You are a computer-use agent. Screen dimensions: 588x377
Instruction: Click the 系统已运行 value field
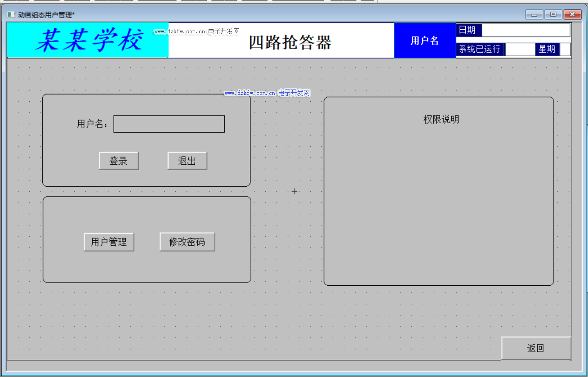tap(520, 49)
